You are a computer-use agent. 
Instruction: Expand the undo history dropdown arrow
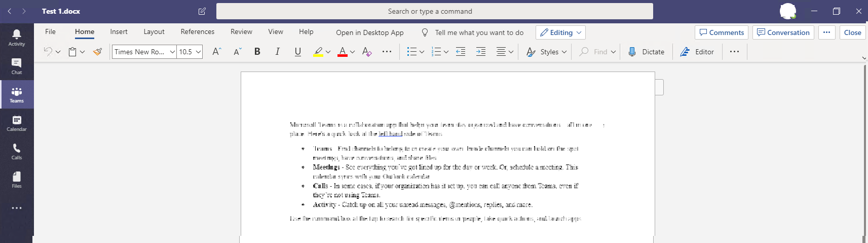tap(58, 52)
